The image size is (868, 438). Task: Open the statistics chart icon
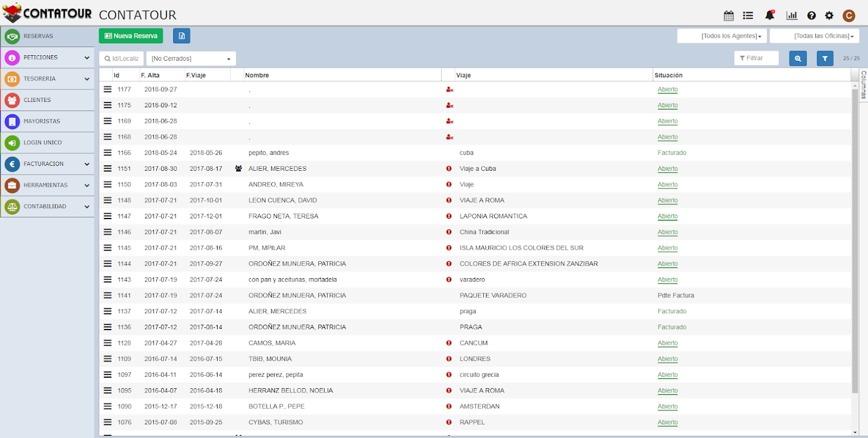[792, 15]
